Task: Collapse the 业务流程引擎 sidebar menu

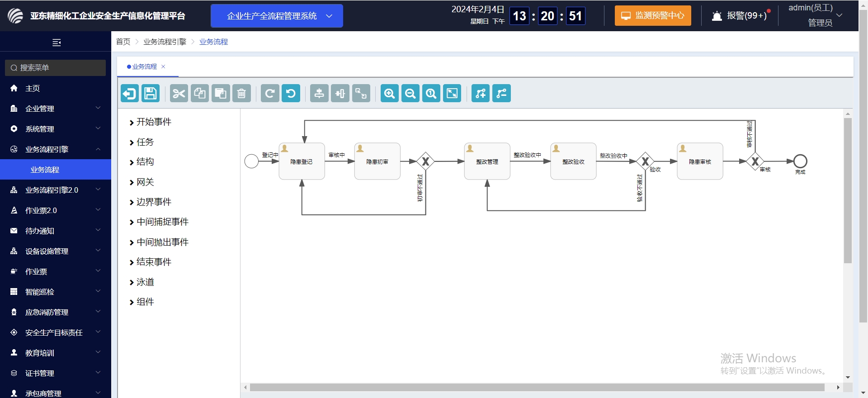Action: (56, 149)
